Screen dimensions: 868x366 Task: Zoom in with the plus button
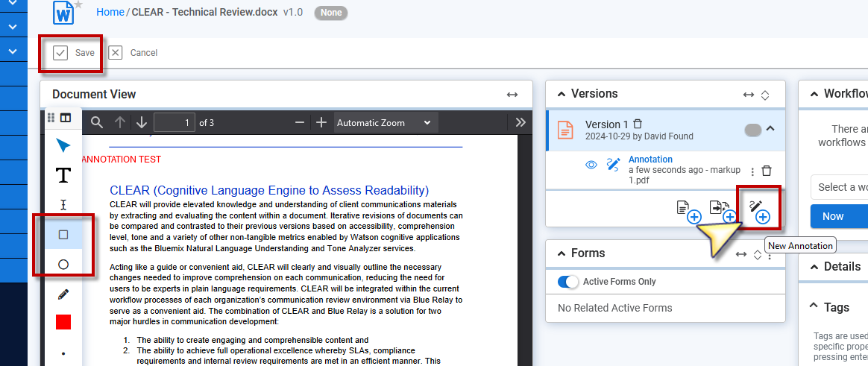click(321, 122)
